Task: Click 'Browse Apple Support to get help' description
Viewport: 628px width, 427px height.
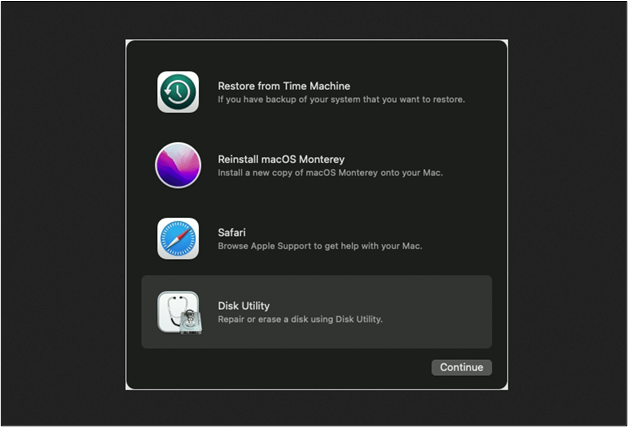Action: [320, 246]
